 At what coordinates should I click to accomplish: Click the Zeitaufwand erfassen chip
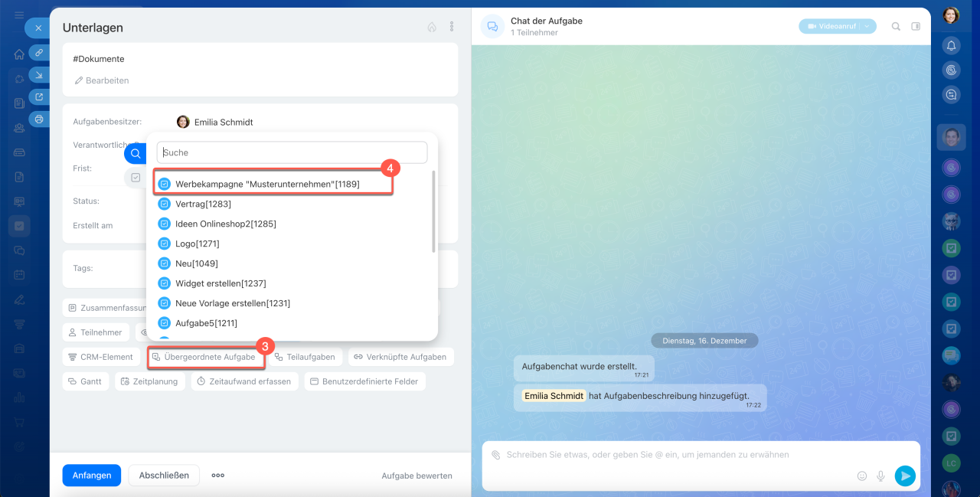pyautogui.click(x=243, y=381)
